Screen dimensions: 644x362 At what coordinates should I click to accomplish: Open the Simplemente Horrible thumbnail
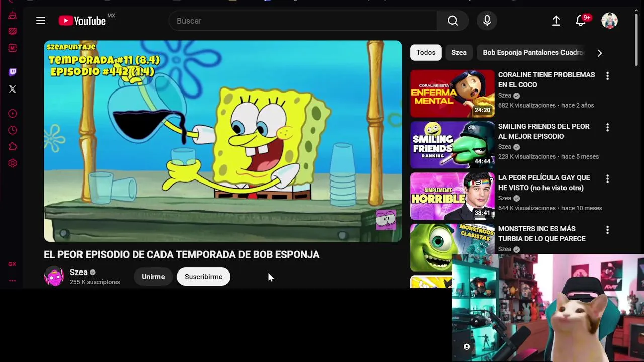(452, 196)
